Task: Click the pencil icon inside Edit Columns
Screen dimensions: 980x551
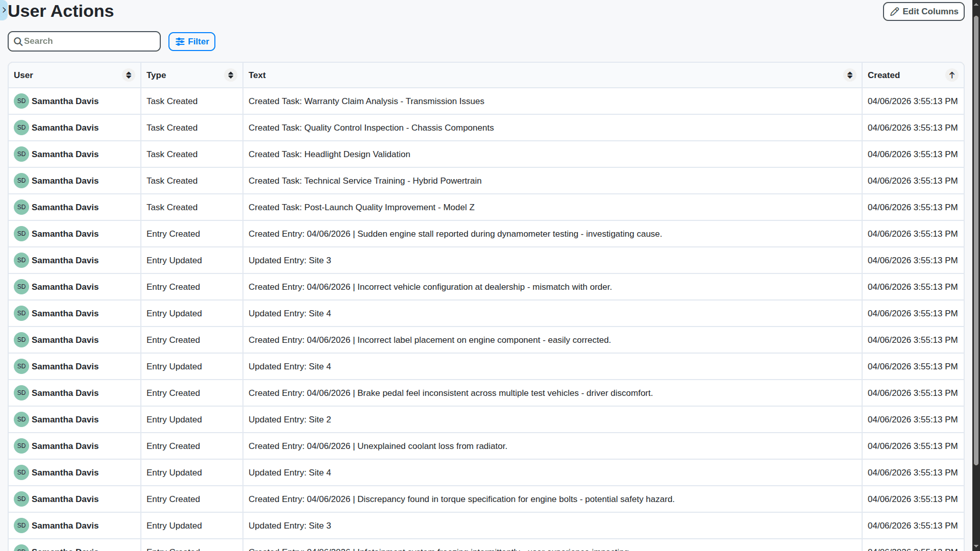Action: coord(895,11)
